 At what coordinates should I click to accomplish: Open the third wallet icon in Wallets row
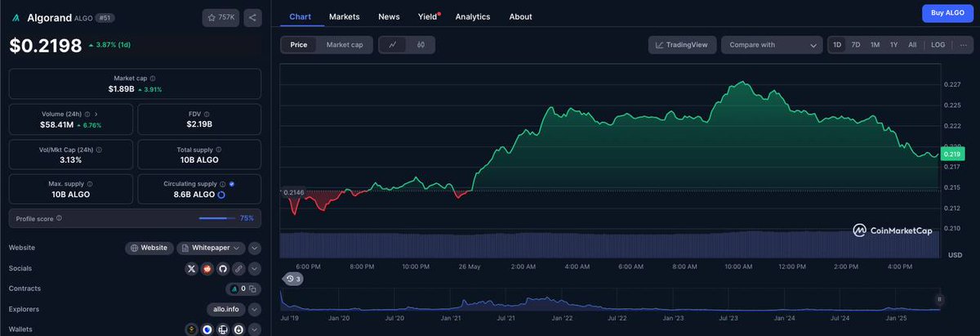click(223, 329)
